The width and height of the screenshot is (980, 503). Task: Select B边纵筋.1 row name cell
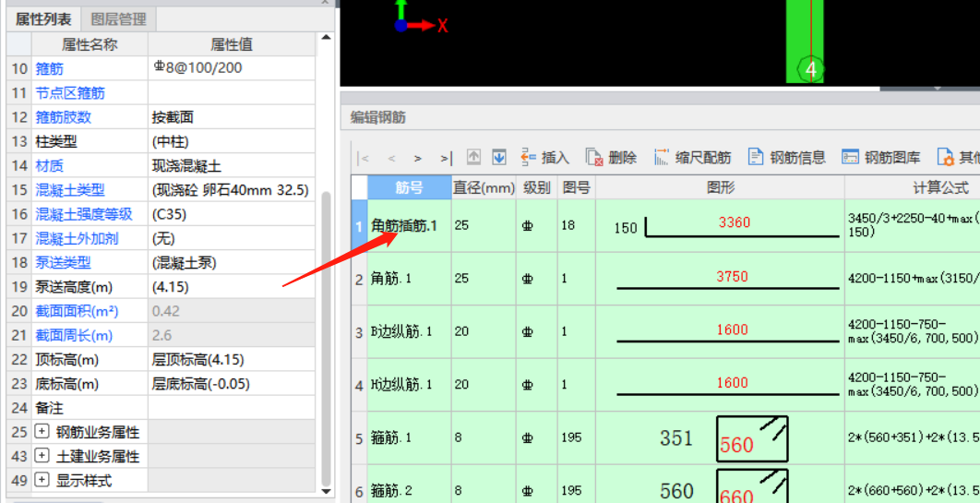coord(410,331)
